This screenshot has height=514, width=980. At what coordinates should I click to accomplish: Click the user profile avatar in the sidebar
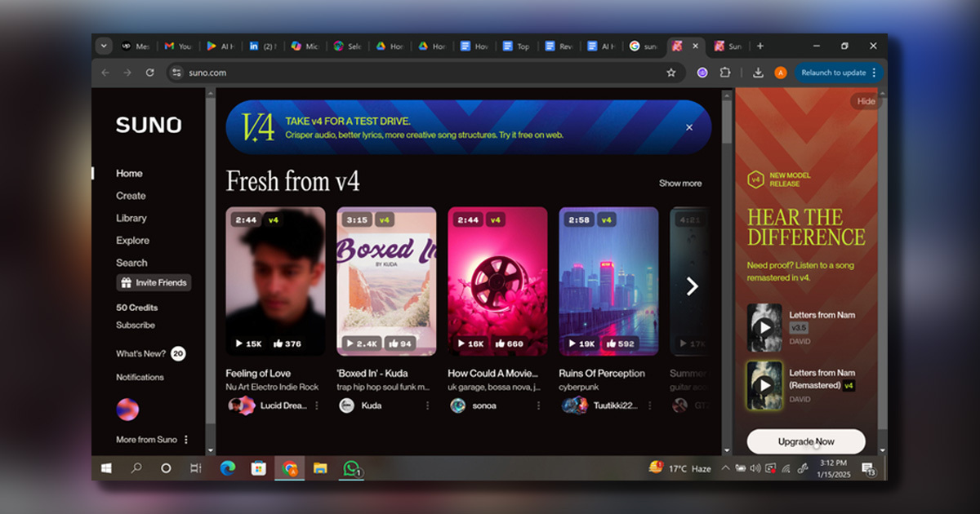pos(127,409)
